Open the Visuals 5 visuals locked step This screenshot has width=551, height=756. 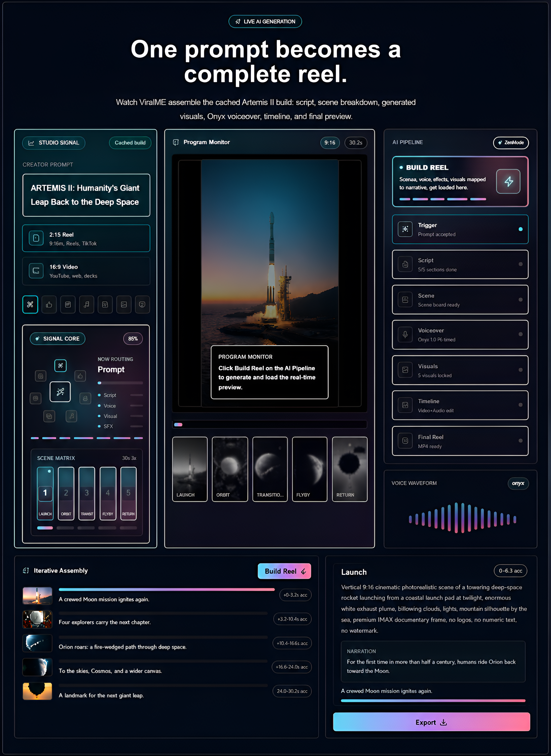[460, 370]
